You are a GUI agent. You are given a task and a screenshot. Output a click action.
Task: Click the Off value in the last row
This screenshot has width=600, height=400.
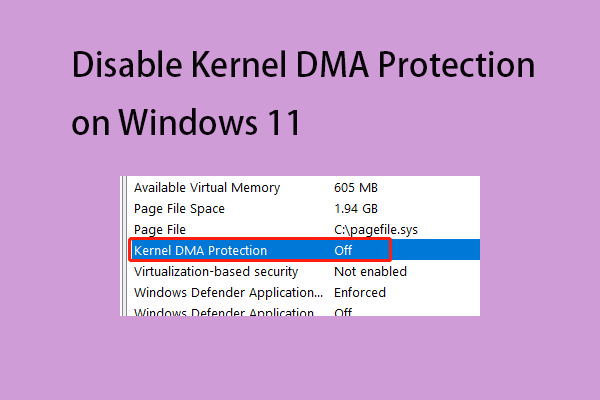[343, 312]
